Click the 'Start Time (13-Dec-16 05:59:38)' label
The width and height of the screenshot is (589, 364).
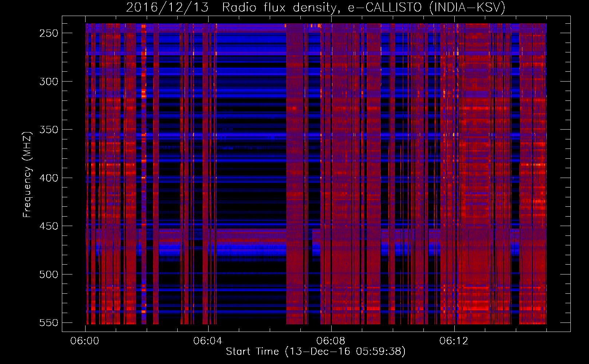[x=316, y=352]
